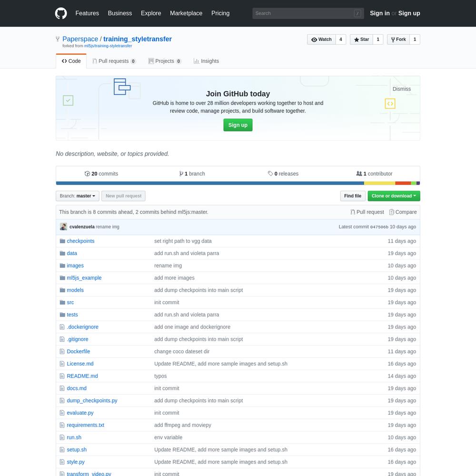Click the run.sh file icon
The image size is (476, 476).
click(x=62, y=437)
